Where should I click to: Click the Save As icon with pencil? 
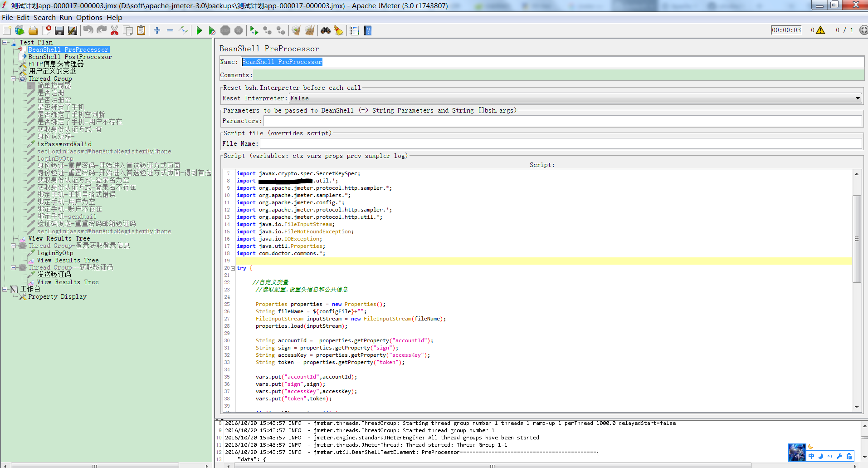73,30
